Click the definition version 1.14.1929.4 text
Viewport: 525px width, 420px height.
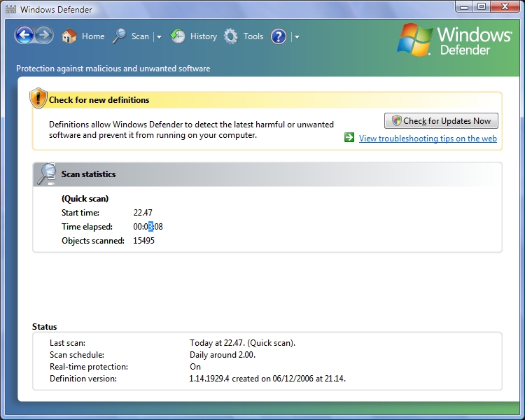(267, 379)
